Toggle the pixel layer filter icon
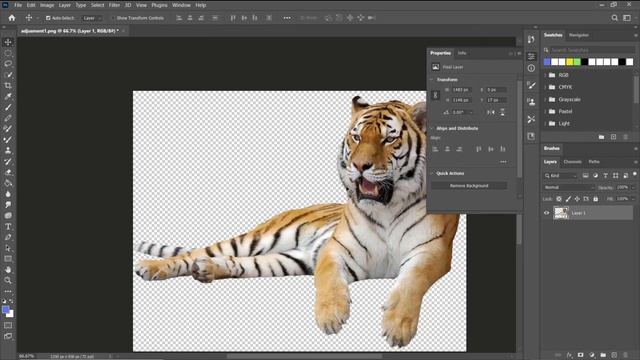 [585, 176]
